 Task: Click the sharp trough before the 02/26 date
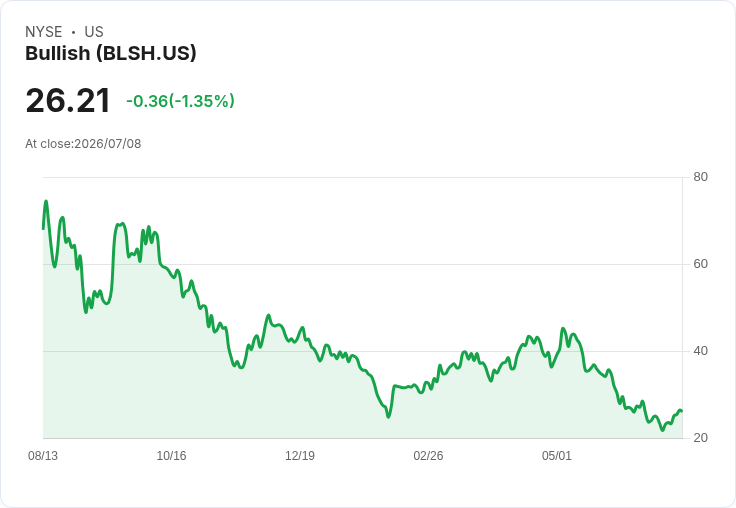point(388,416)
